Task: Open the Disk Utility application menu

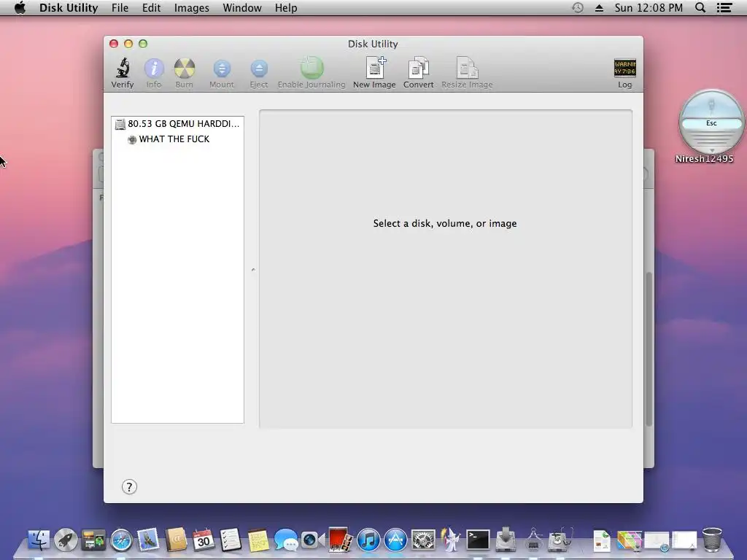Action: point(69,7)
